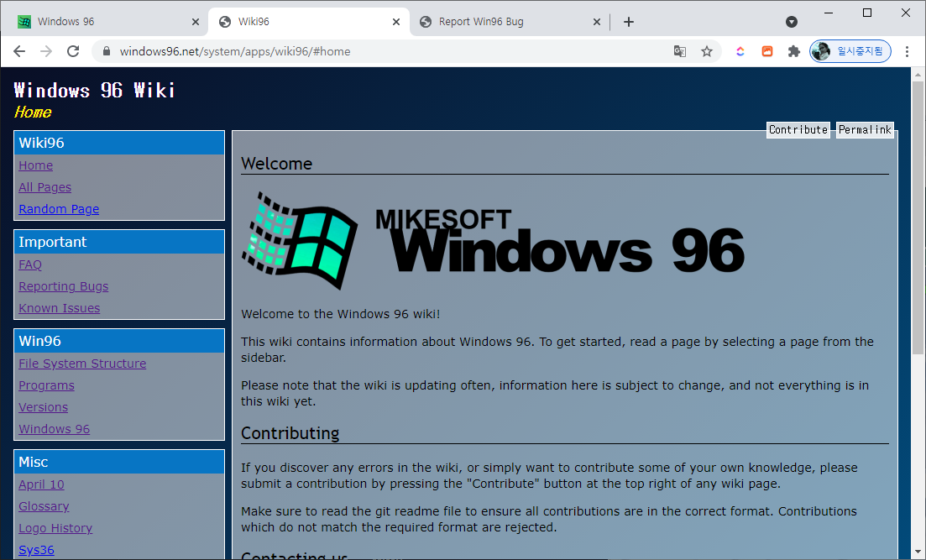Open the Reporting Bugs link
This screenshot has height=560, width=926.
63,286
